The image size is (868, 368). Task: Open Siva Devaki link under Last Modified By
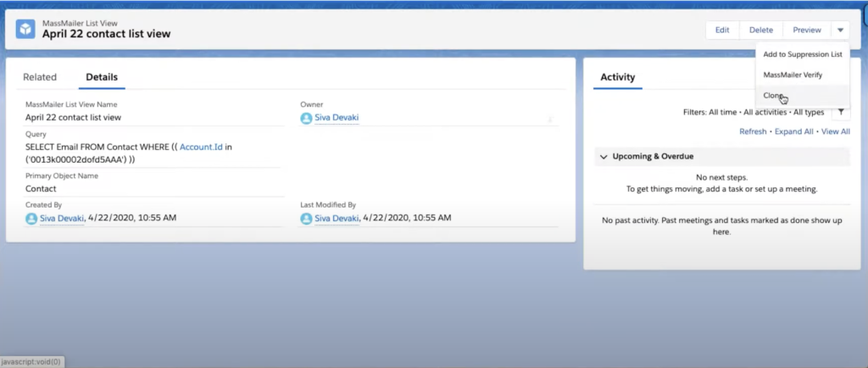[x=337, y=218]
